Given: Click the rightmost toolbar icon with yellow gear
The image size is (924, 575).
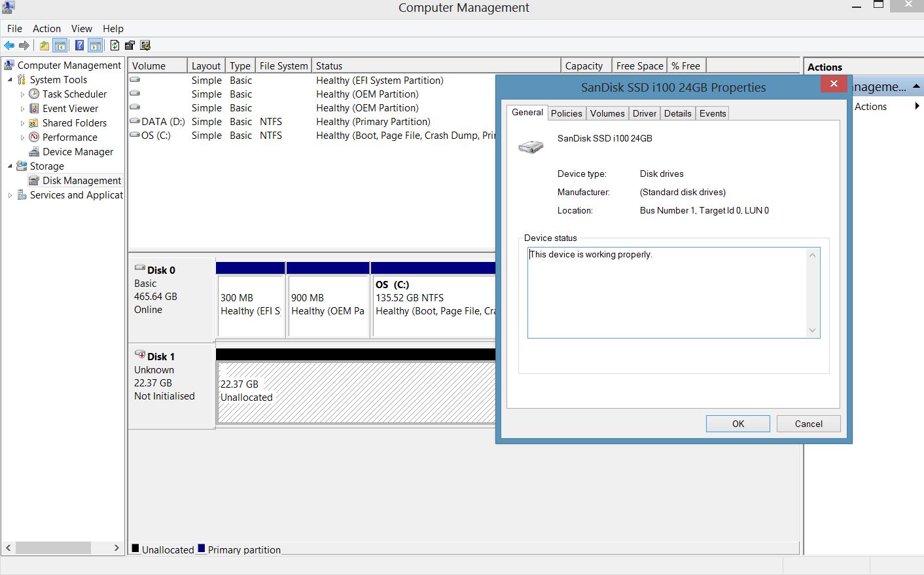Looking at the screenshot, I should [x=145, y=45].
